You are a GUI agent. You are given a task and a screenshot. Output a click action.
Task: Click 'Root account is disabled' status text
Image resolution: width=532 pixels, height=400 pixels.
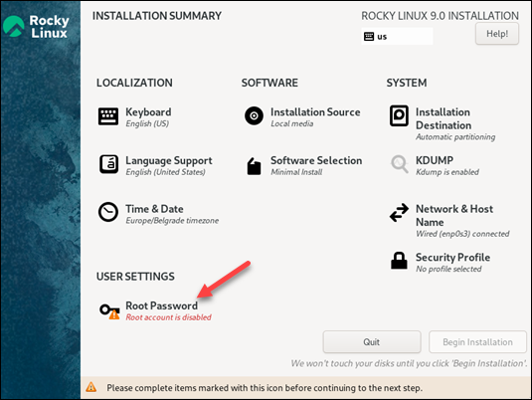(x=168, y=317)
